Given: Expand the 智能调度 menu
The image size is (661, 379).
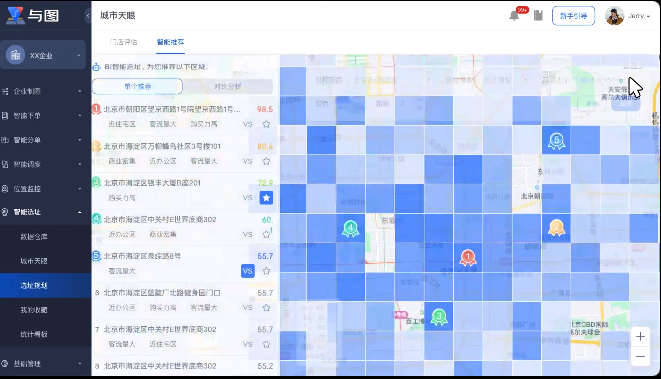Looking at the screenshot, I should [80, 164].
